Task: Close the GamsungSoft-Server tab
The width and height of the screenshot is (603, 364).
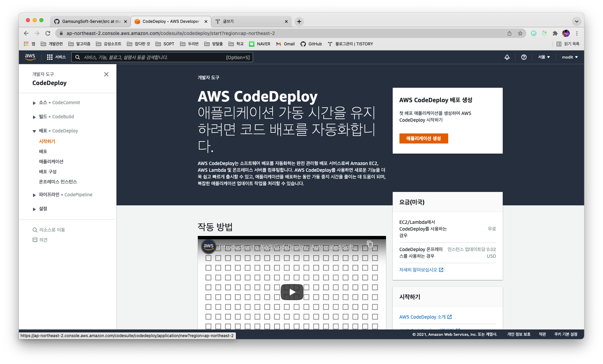Action: (x=126, y=22)
